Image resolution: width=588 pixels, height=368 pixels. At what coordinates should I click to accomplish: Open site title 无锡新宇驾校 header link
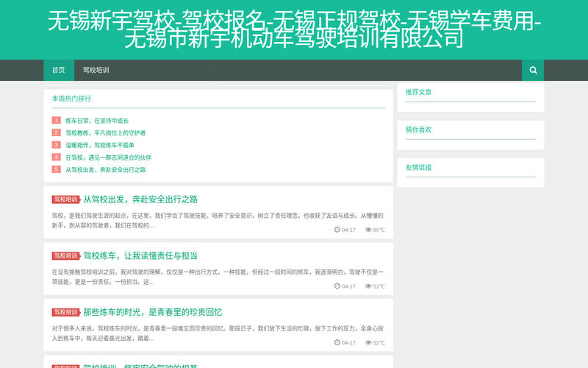pyautogui.click(x=294, y=29)
